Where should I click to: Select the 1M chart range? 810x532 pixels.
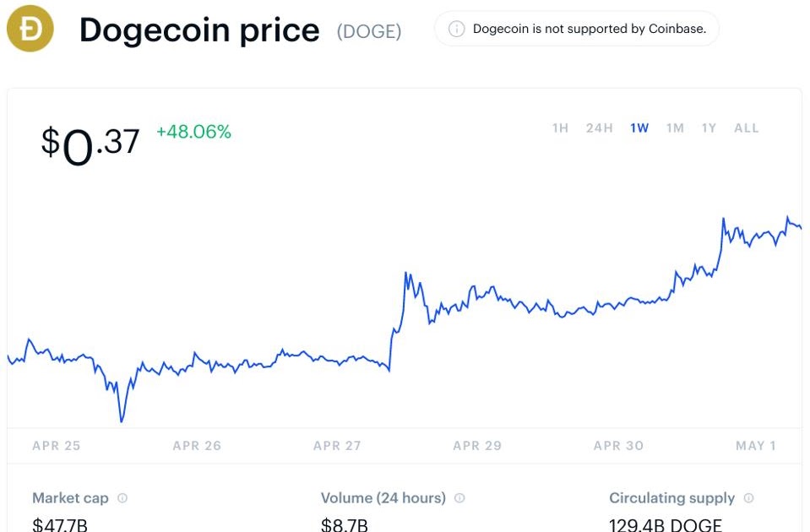(675, 128)
